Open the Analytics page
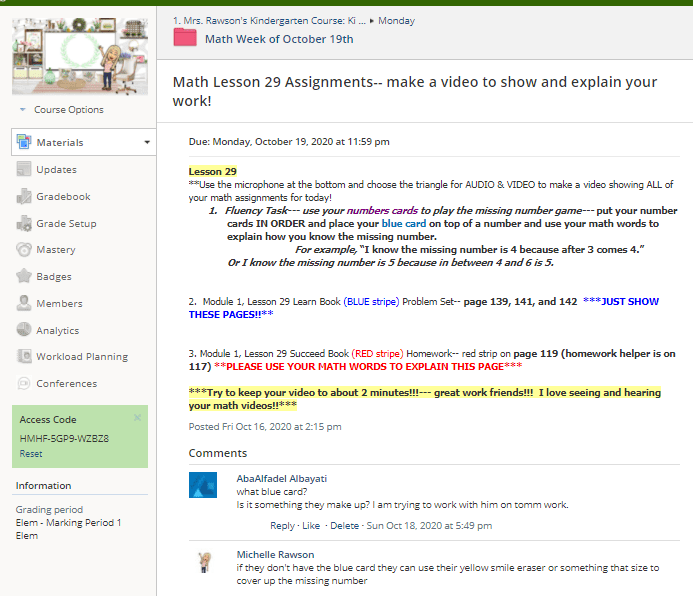 click(x=57, y=330)
